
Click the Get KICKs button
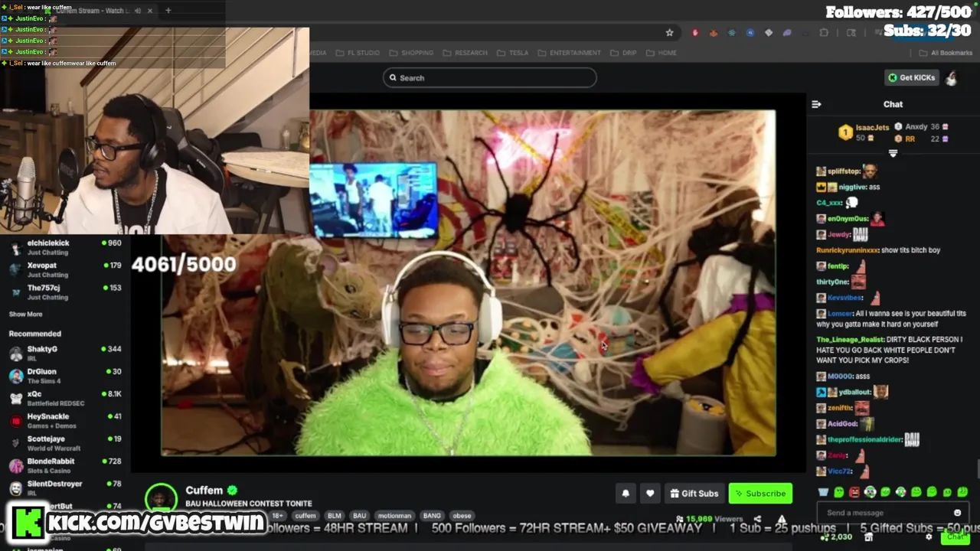911,77
